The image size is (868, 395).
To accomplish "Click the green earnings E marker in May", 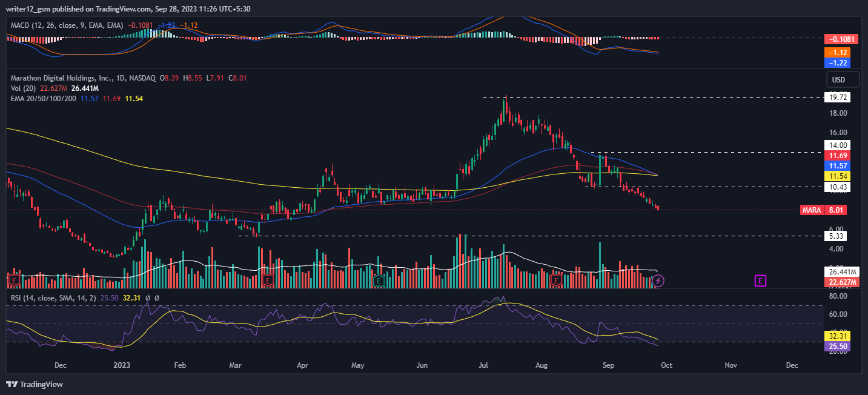I will [378, 280].
